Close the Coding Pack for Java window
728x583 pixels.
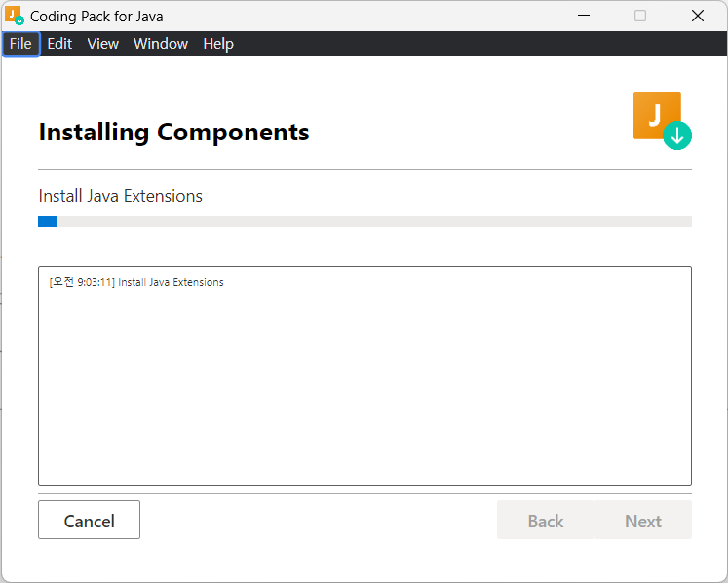[x=698, y=16]
